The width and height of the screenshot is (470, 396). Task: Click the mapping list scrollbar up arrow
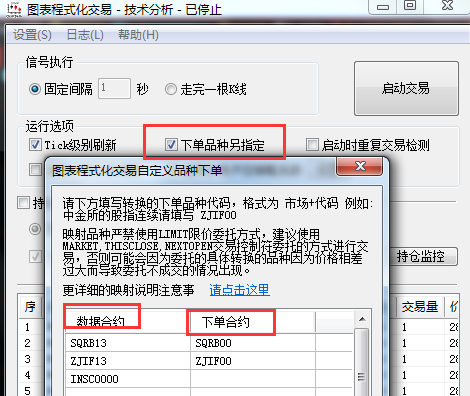[362, 319]
